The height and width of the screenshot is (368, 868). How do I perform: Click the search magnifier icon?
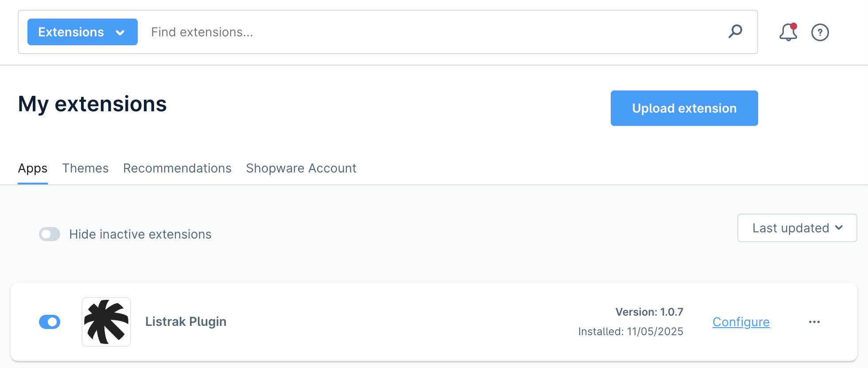click(x=735, y=31)
